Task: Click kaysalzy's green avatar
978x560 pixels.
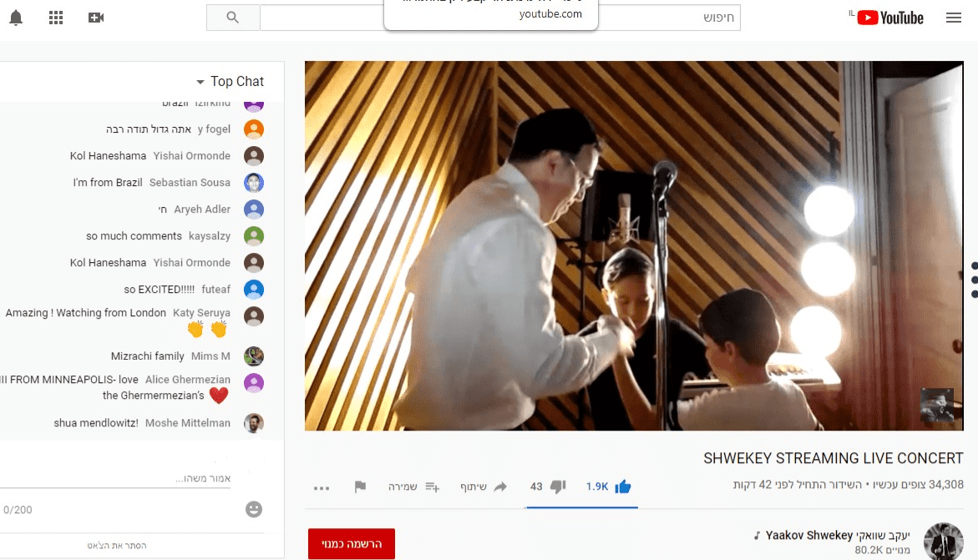Action: tap(254, 236)
